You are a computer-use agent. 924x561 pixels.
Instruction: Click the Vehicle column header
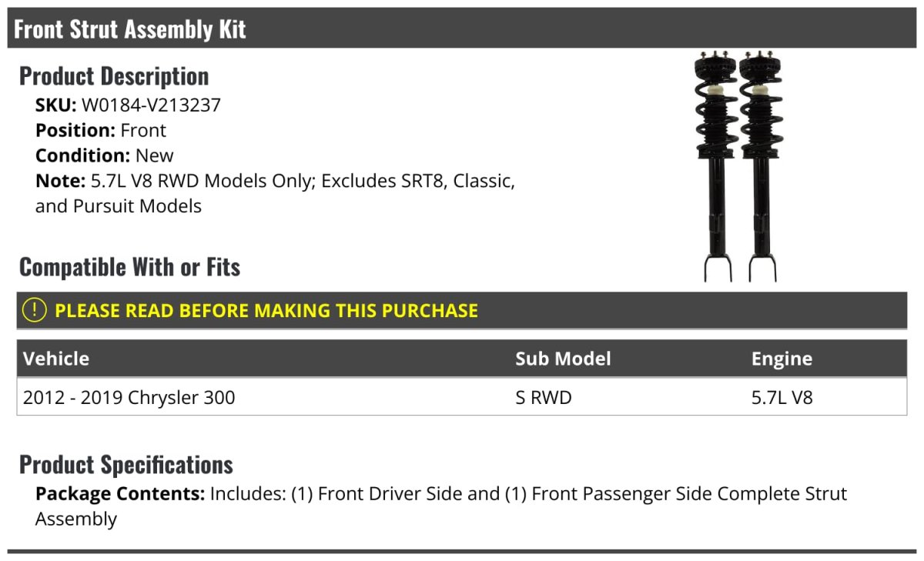[56, 359]
